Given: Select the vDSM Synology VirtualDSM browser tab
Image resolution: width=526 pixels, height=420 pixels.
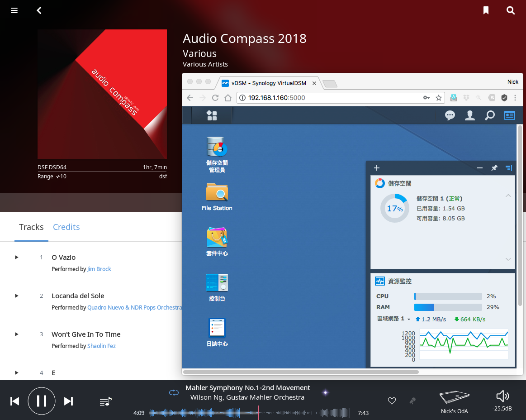Looking at the screenshot, I should tap(268, 83).
